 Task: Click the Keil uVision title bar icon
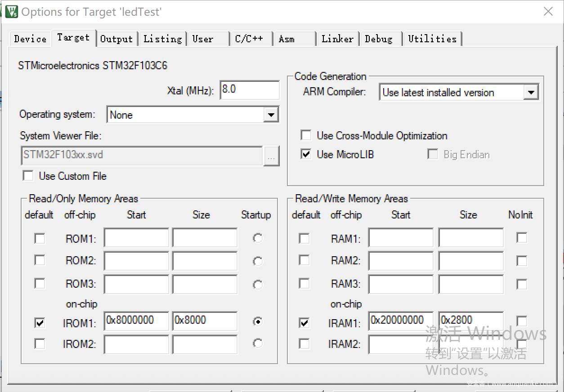[11, 11]
